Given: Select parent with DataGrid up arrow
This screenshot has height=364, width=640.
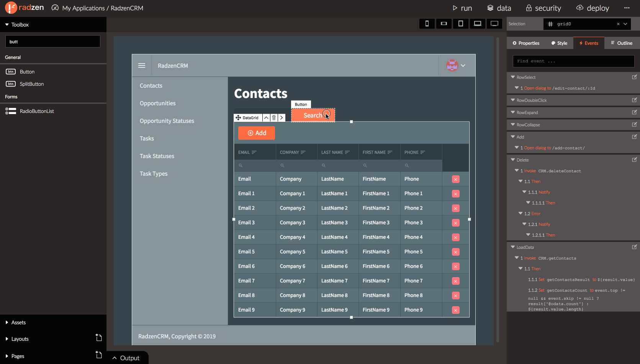Looking at the screenshot, I should pyautogui.click(x=266, y=118).
